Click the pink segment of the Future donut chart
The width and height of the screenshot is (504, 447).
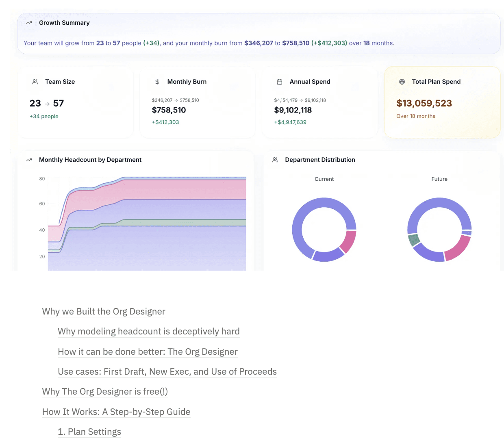point(458,249)
